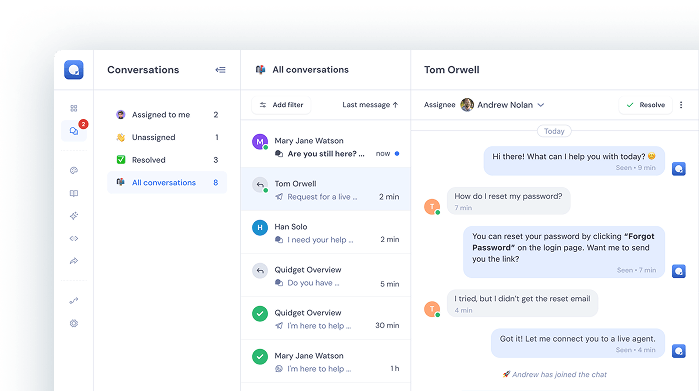699x391 pixels.
Task: Click 'Andrew has joined the chat' notice
Action: click(555, 375)
